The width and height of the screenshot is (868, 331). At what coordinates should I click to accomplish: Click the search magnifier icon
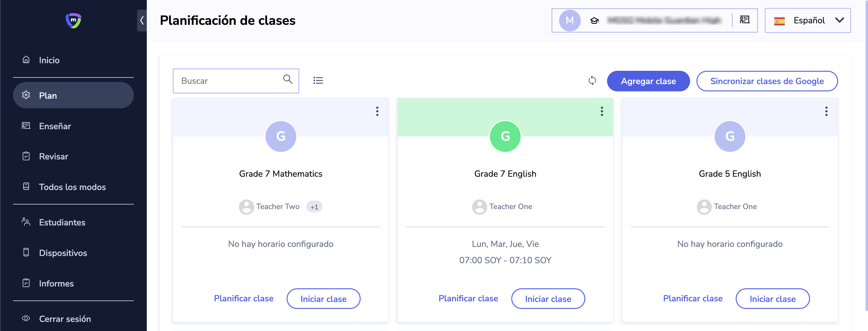point(288,79)
